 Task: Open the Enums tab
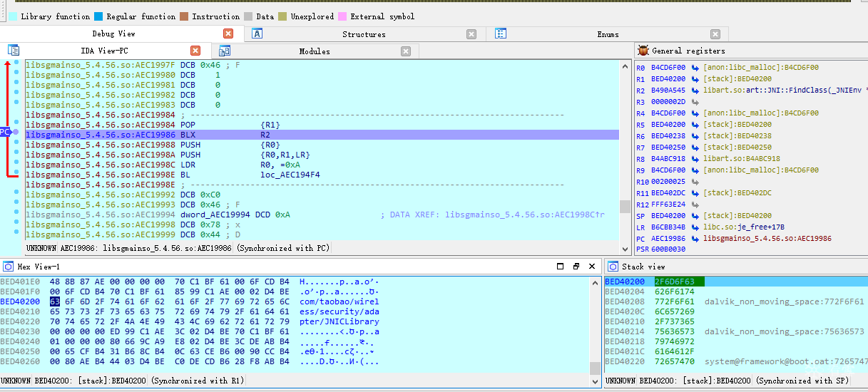[x=608, y=34]
